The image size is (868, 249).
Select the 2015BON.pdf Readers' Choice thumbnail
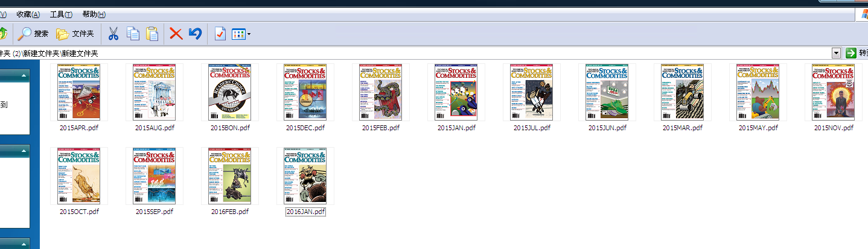tap(230, 92)
